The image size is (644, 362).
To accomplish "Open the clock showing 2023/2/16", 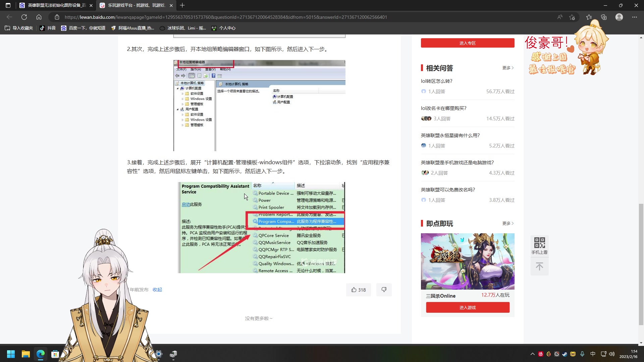I will tap(628, 354).
